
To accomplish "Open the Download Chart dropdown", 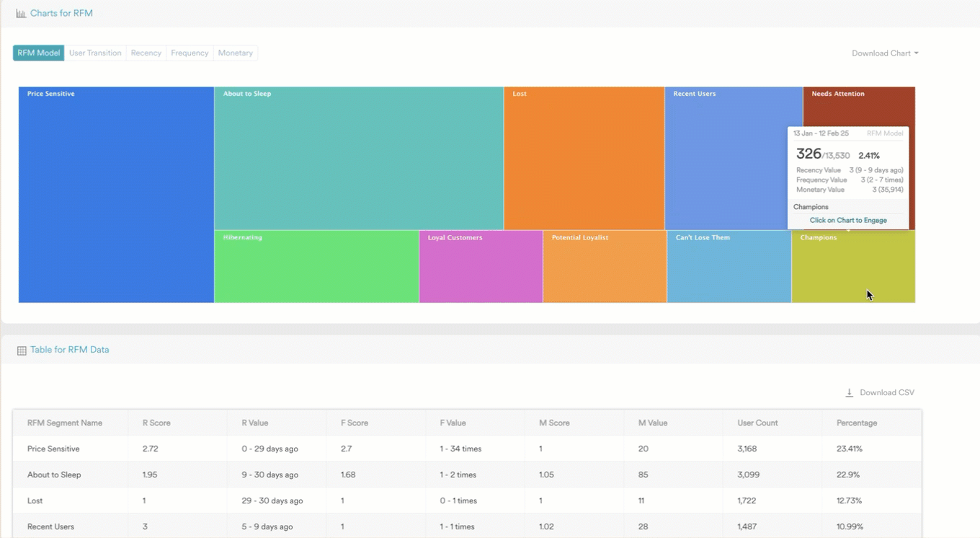I will (885, 53).
